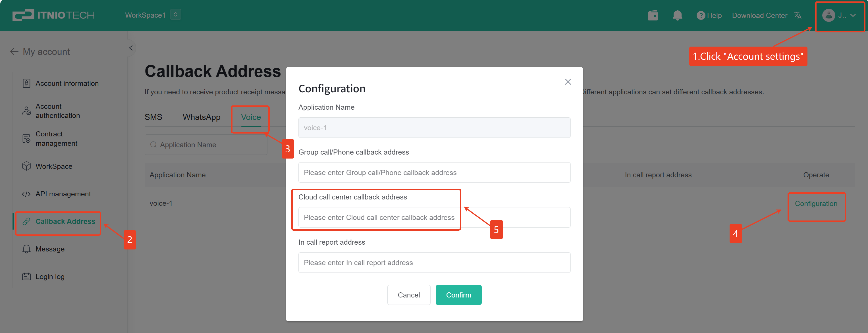868x333 pixels.
Task: Focus the In call report address field
Action: tap(434, 263)
